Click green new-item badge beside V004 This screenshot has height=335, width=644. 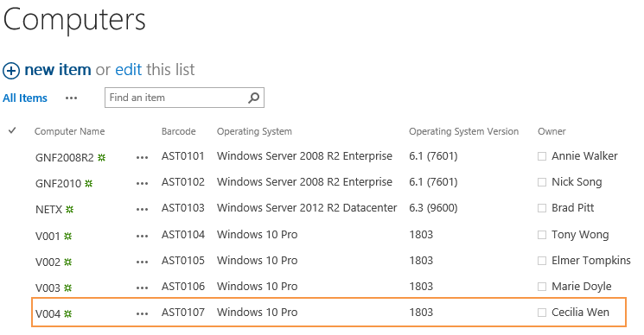tap(68, 313)
